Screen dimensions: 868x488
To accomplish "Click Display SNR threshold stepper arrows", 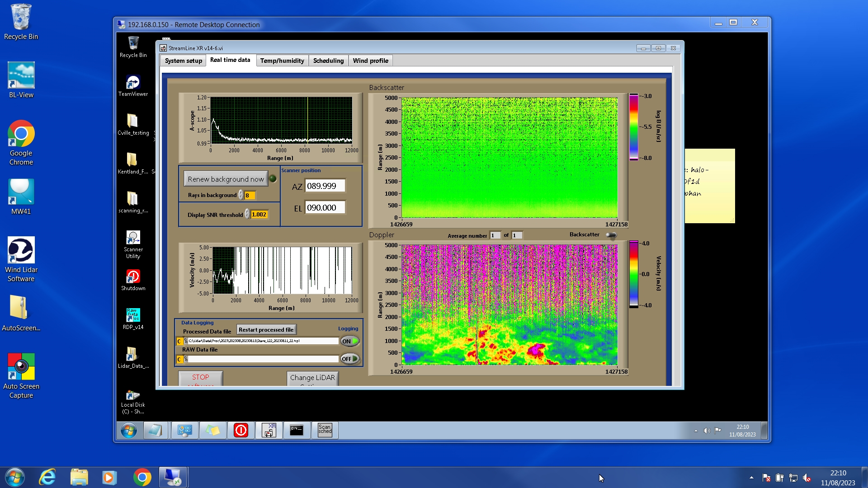I will click(x=247, y=214).
